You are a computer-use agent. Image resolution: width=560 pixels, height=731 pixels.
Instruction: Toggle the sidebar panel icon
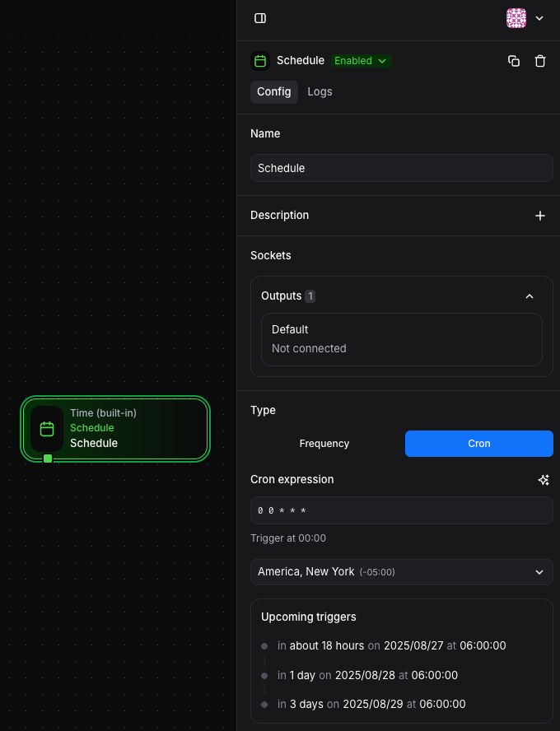coord(260,18)
